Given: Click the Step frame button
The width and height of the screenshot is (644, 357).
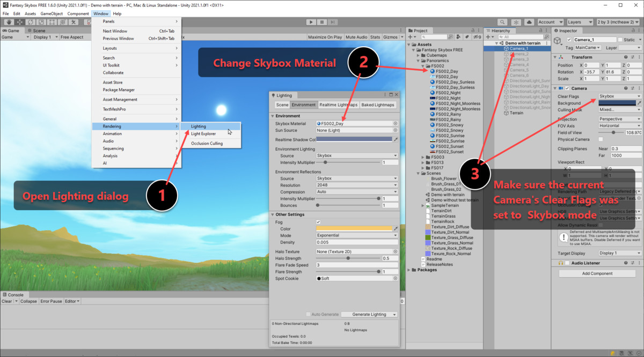Looking at the screenshot, I should [333, 22].
